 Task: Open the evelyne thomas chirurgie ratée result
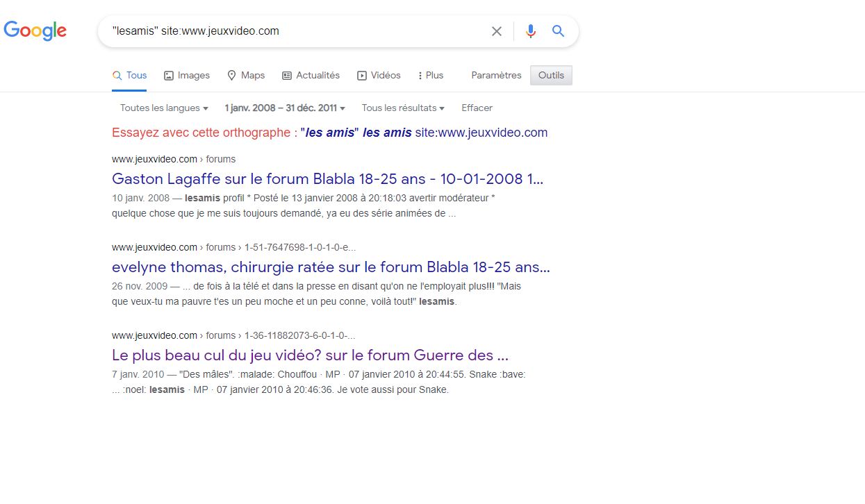(x=331, y=267)
